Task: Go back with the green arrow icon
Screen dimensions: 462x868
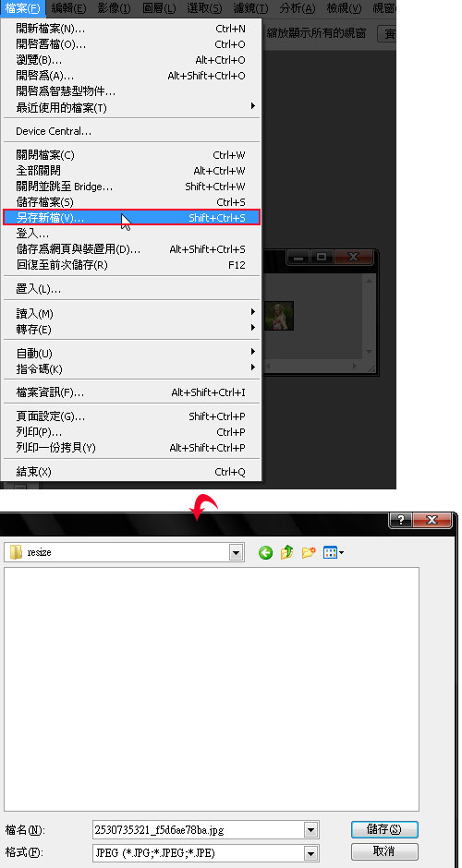Action: (265, 552)
